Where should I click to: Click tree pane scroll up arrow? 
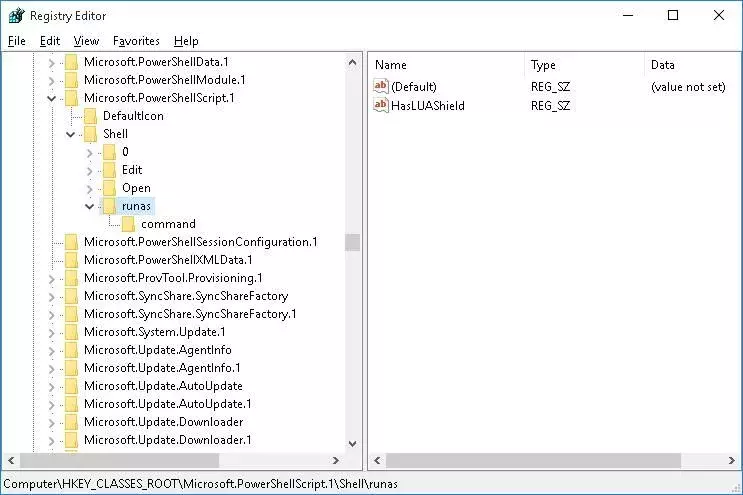[x=352, y=62]
